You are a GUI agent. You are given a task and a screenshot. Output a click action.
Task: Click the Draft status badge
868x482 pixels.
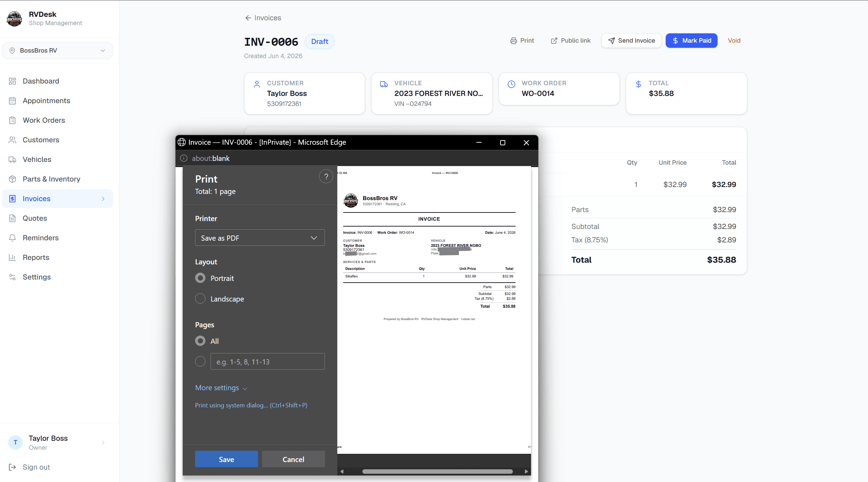point(319,42)
